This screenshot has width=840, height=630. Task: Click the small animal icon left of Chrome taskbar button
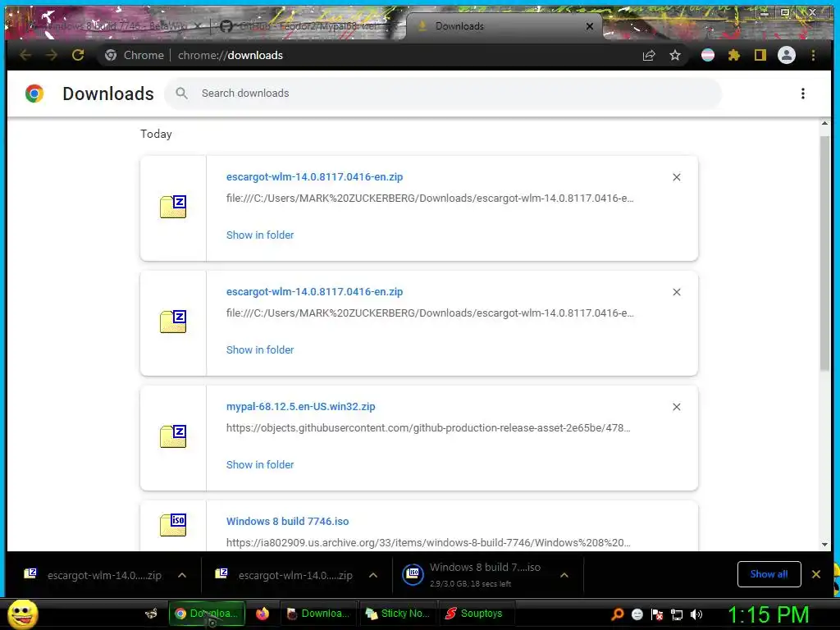(x=152, y=614)
